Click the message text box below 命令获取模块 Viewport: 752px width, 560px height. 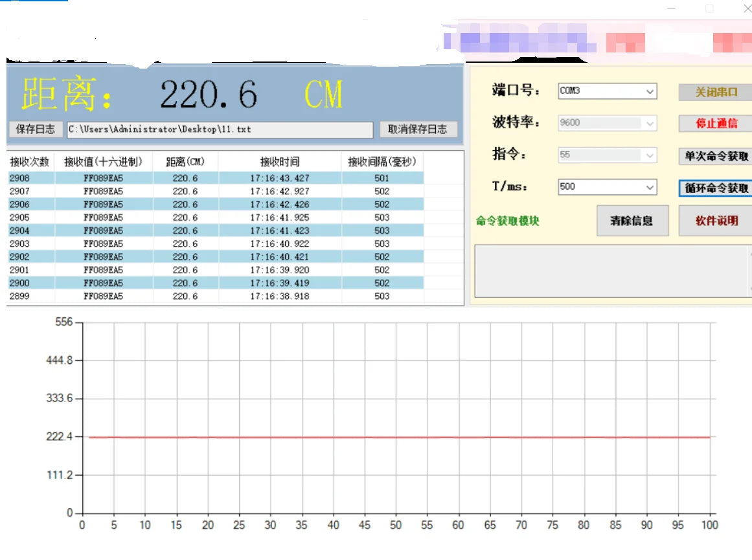tap(609, 271)
